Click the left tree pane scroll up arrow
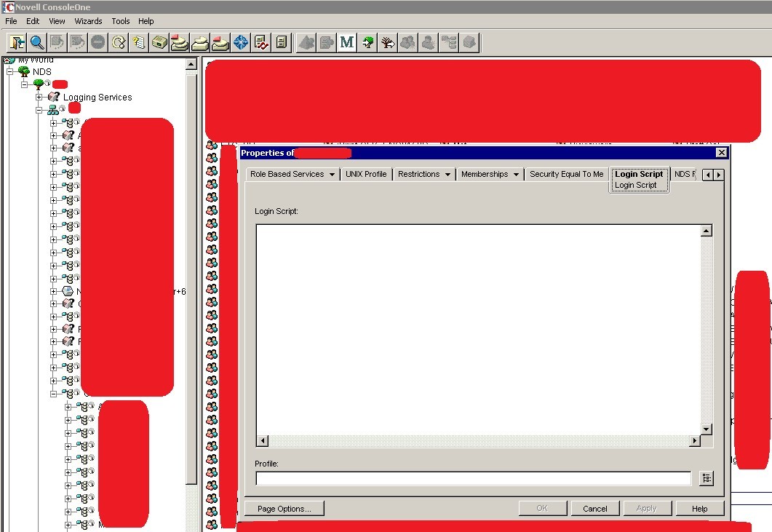772x532 pixels. (191, 65)
